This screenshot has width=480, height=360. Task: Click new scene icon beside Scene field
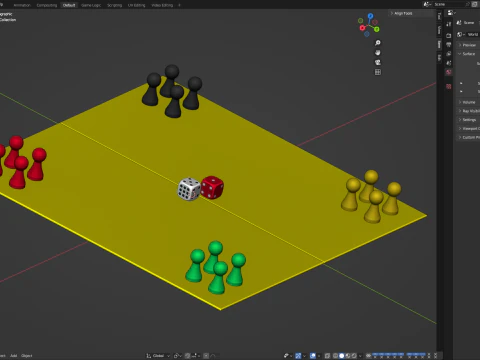(475, 4)
